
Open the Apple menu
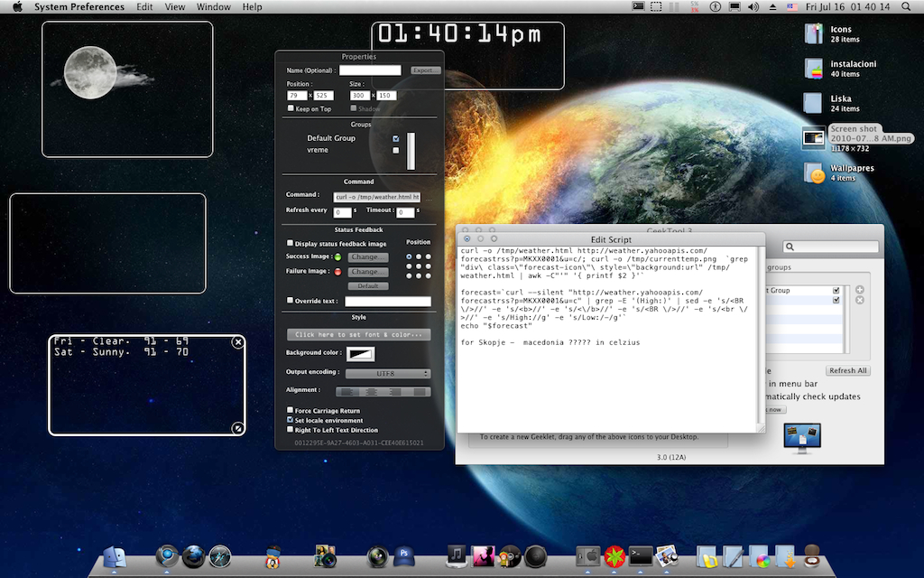tap(16, 6)
